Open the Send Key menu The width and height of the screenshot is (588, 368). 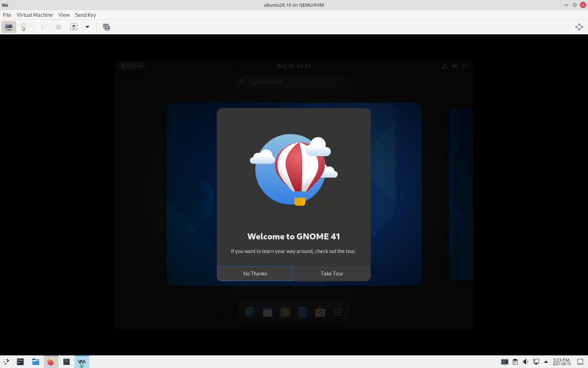pyautogui.click(x=85, y=15)
